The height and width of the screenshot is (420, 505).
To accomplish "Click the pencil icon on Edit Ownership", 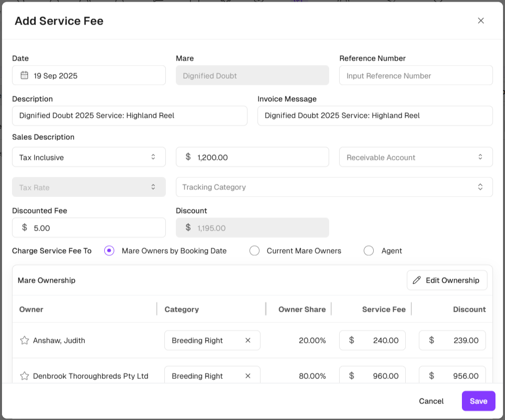I will coord(416,280).
